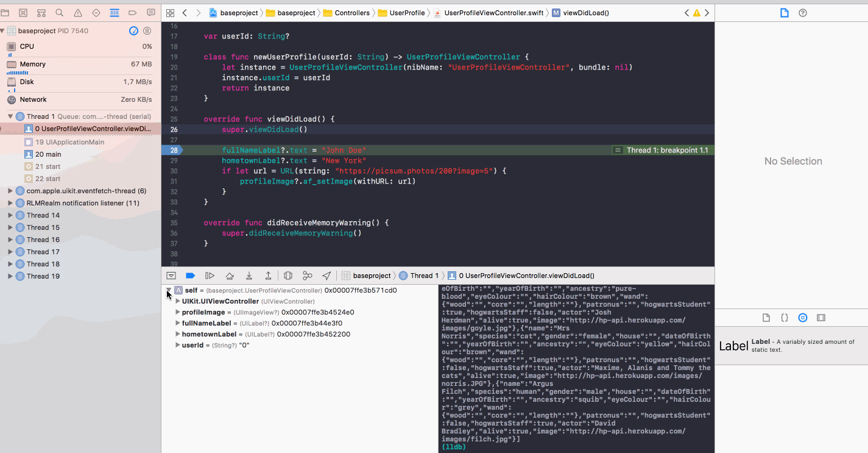The image size is (868, 453).
Task: Select Memory gauge row
Action: point(80,66)
